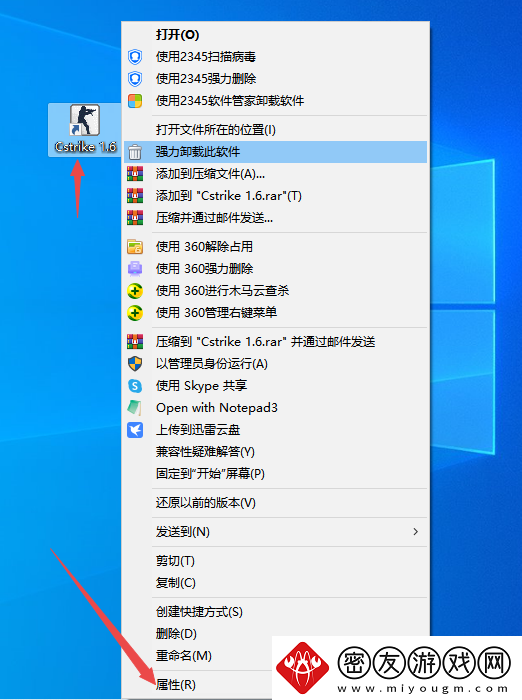Select Open with Notepad3

[x=276, y=408]
